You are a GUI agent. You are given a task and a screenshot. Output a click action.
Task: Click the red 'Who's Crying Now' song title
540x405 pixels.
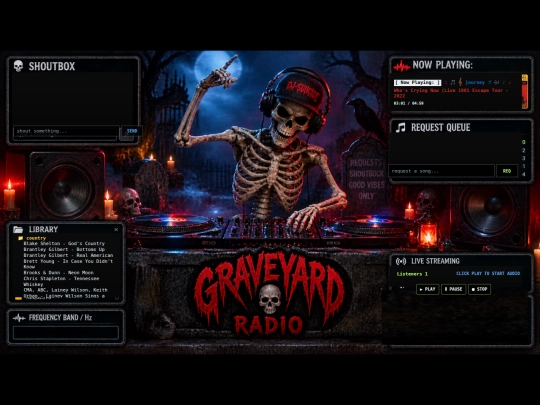coord(451,93)
